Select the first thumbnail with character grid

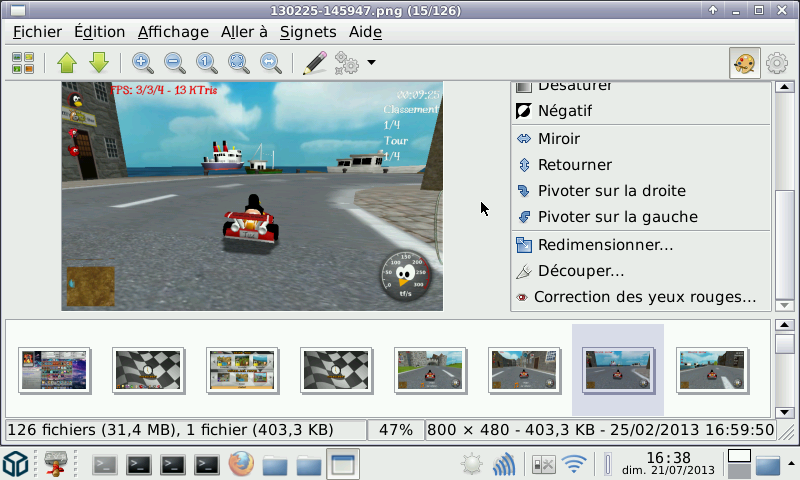tap(54, 370)
